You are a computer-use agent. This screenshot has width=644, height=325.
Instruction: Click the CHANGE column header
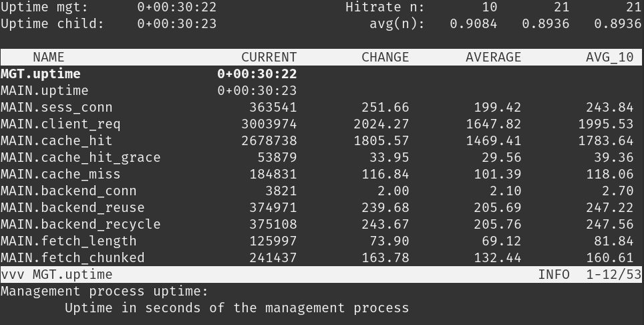pos(385,58)
